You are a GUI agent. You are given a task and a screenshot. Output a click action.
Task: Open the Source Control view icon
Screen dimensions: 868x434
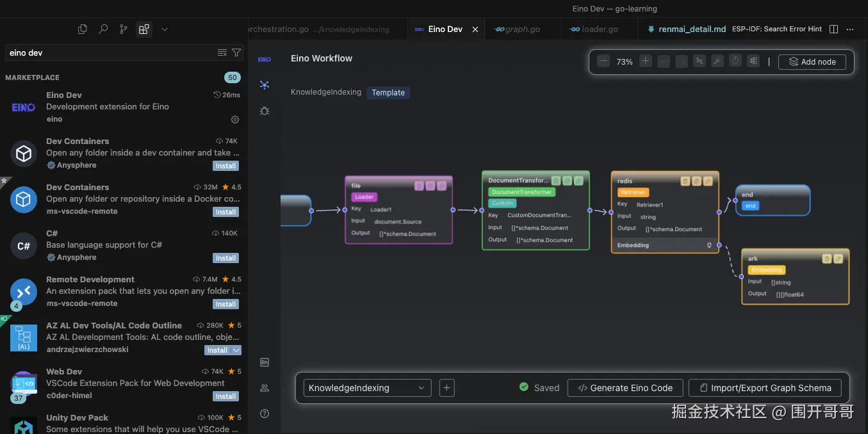[124, 29]
